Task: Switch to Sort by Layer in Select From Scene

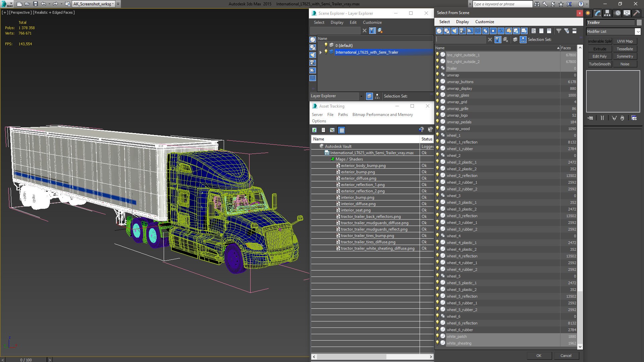Action: 515,40
